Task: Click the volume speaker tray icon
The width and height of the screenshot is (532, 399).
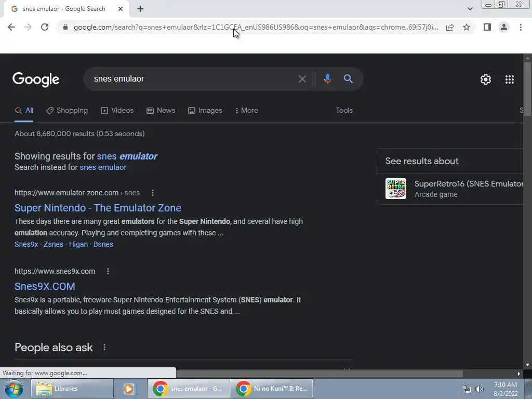Action: [x=480, y=389]
